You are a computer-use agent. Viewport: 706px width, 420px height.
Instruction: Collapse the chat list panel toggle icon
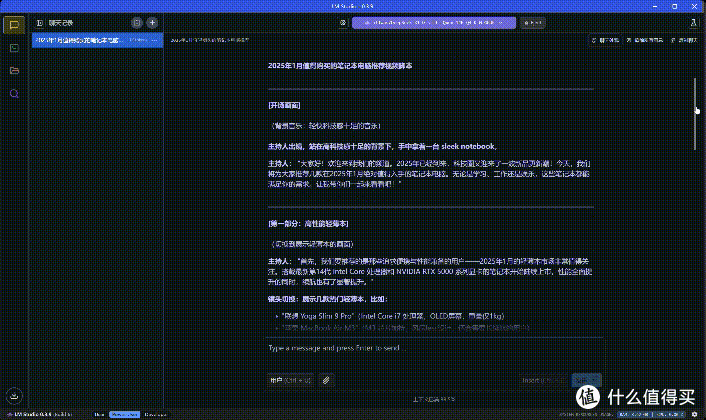(40, 23)
